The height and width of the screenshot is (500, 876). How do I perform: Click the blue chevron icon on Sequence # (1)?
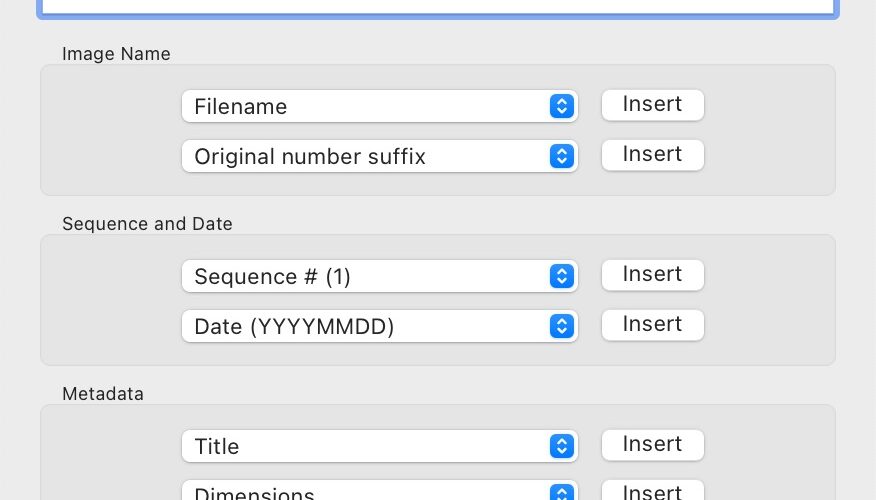click(561, 276)
